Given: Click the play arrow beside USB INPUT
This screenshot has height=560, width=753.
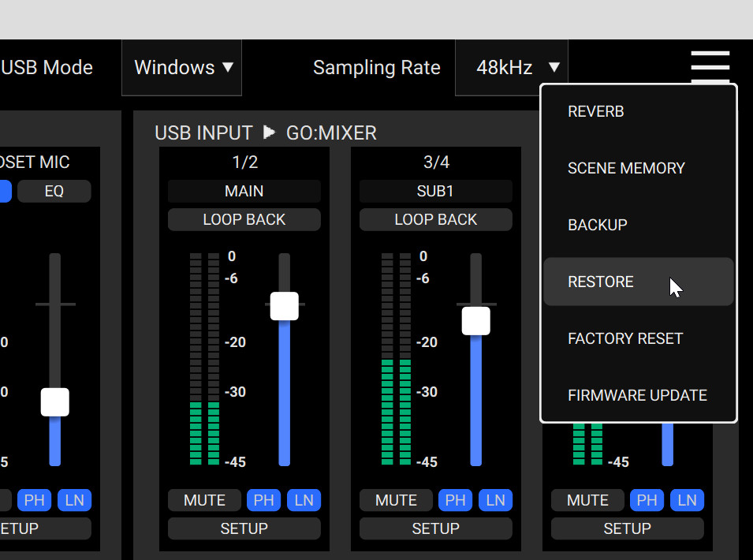Looking at the screenshot, I should [x=270, y=133].
